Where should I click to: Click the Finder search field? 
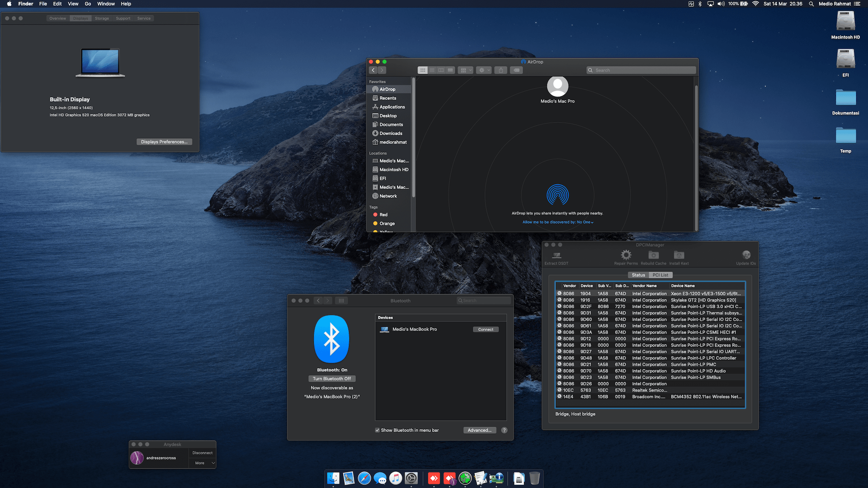pos(641,70)
